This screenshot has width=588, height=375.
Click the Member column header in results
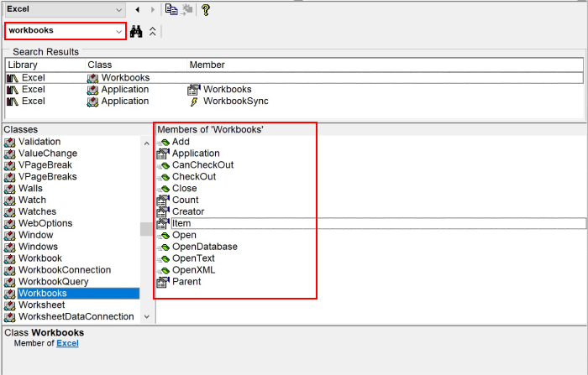207,65
